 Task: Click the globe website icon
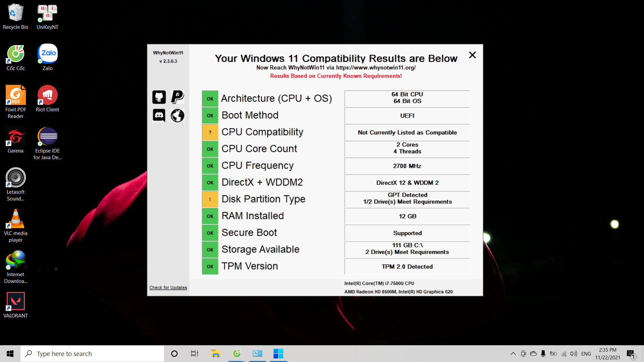[x=177, y=116]
